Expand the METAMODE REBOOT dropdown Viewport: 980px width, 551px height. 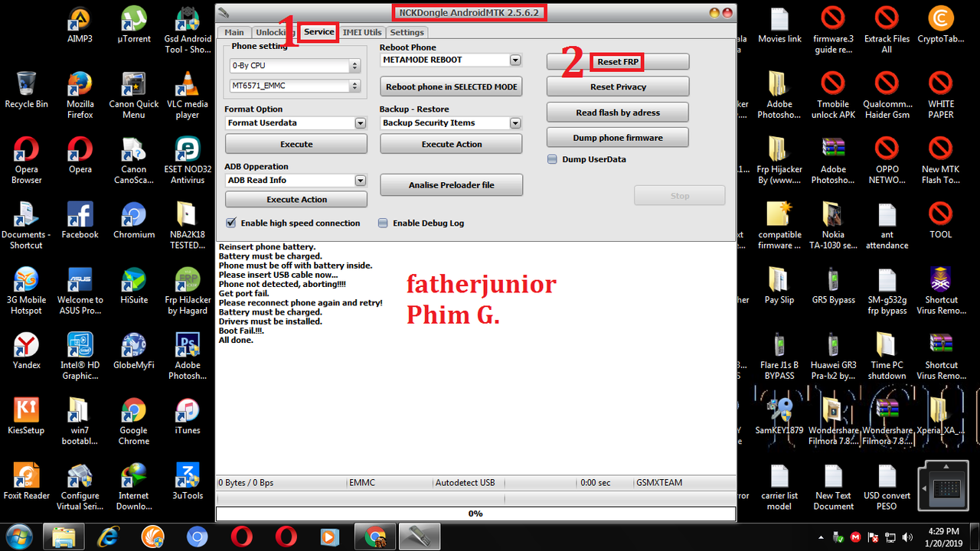tap(515, 60)
